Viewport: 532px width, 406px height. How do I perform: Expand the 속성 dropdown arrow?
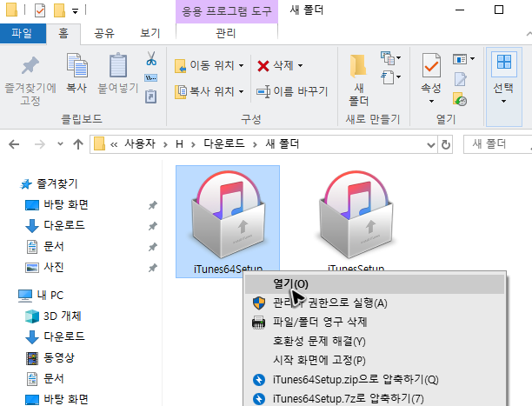pyautogui.click(x=431, y=101)
